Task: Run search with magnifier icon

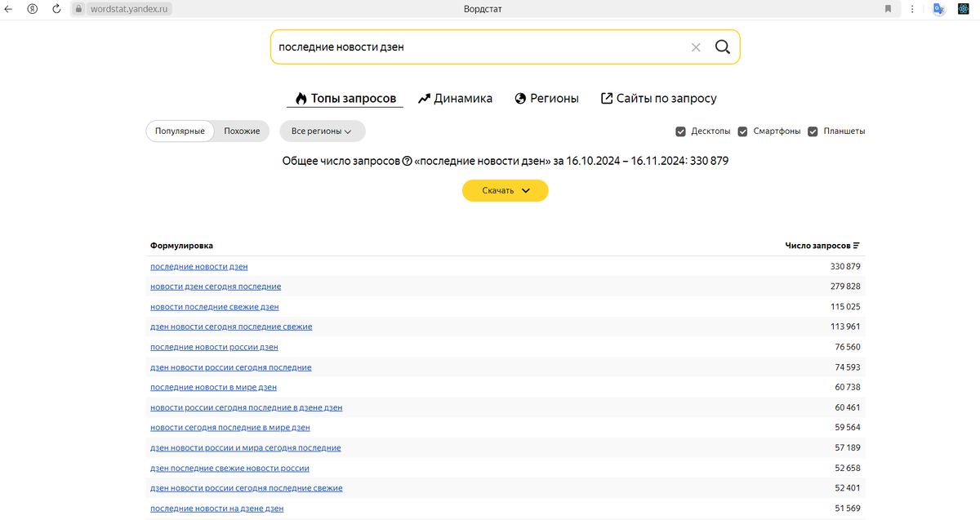Action: (x=723, y=47)
